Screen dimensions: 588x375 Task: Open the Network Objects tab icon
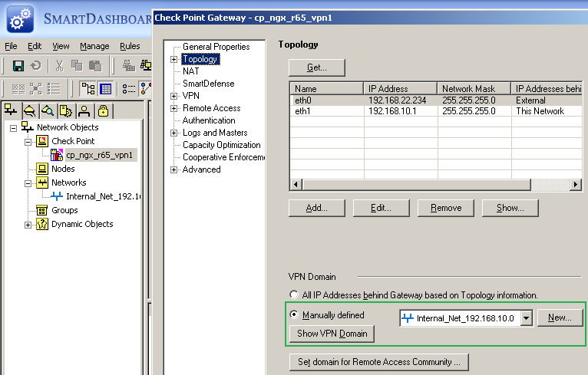point(11,110)
